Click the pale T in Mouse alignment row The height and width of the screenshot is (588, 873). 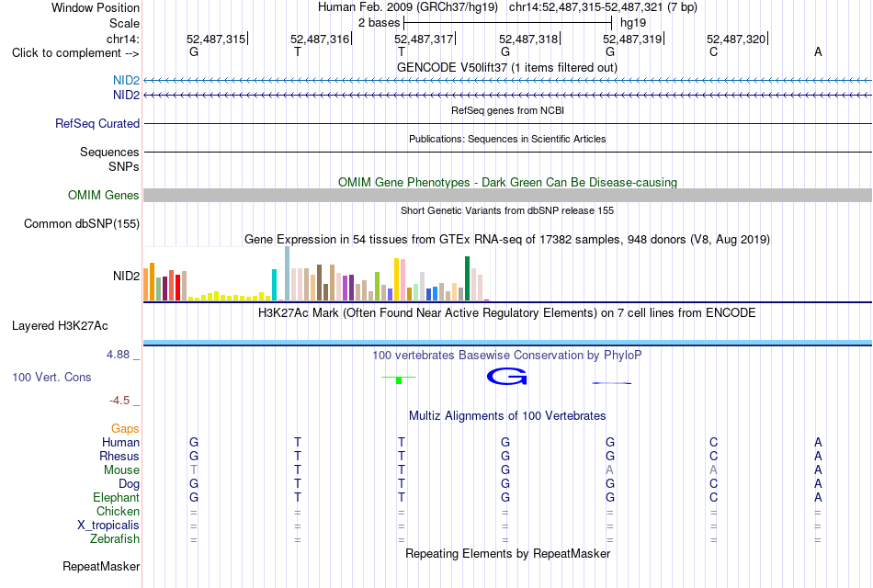coord(193,470)
